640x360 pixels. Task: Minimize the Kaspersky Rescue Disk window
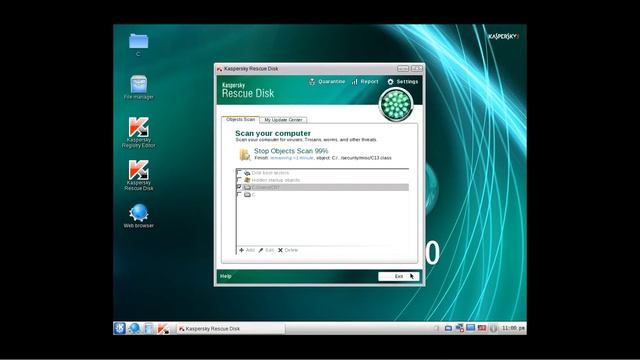pyautogui.click(x=403, y=69)
